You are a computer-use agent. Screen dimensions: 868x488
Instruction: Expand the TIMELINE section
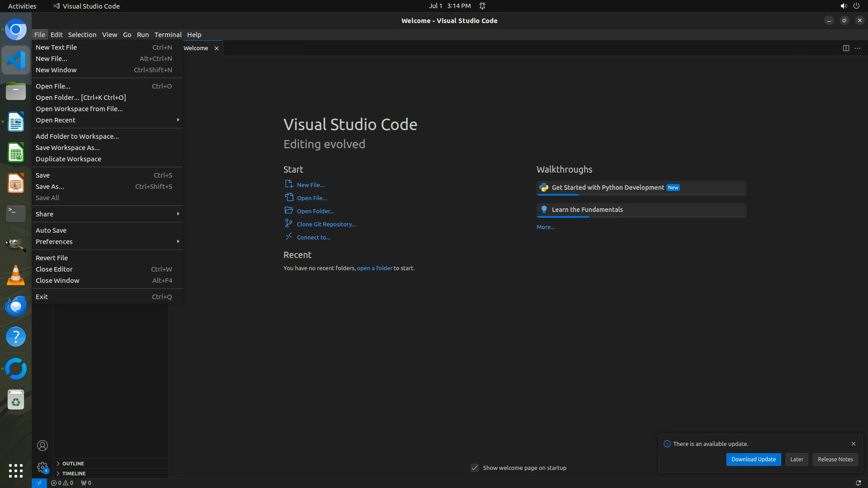click(x=74, y=474)
